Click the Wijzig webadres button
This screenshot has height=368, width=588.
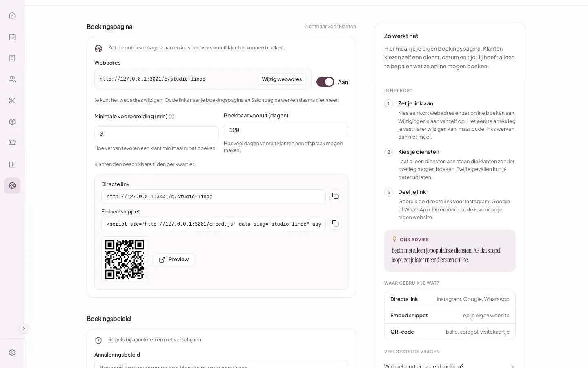coord(282,79)
